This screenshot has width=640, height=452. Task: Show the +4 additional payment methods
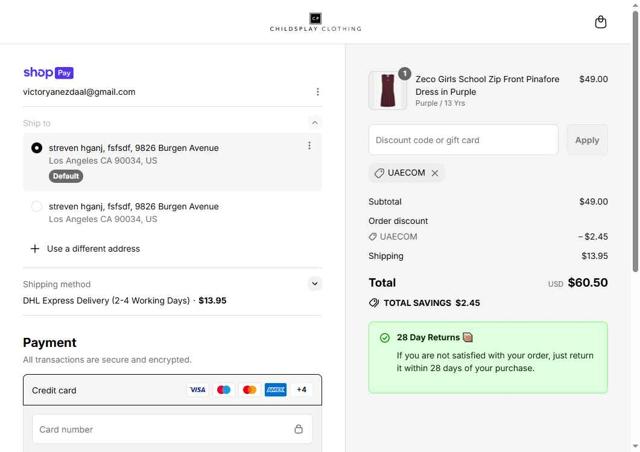click(x=302, y=390)
